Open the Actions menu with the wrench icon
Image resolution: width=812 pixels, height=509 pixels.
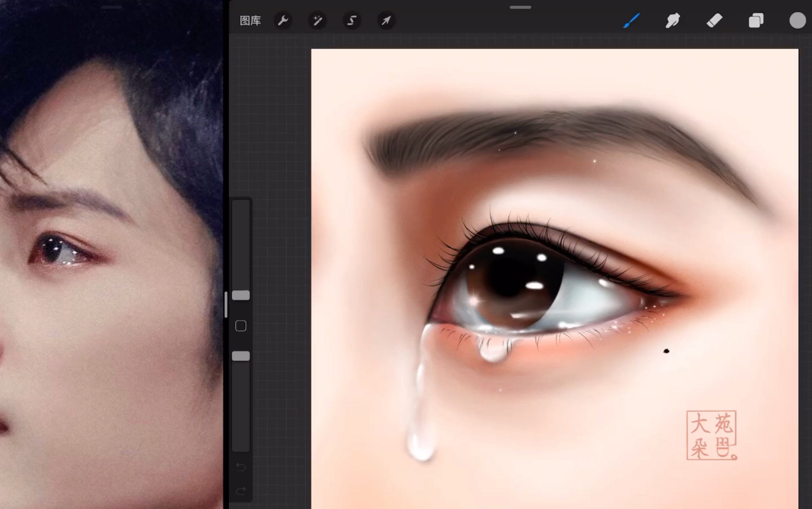283,20
